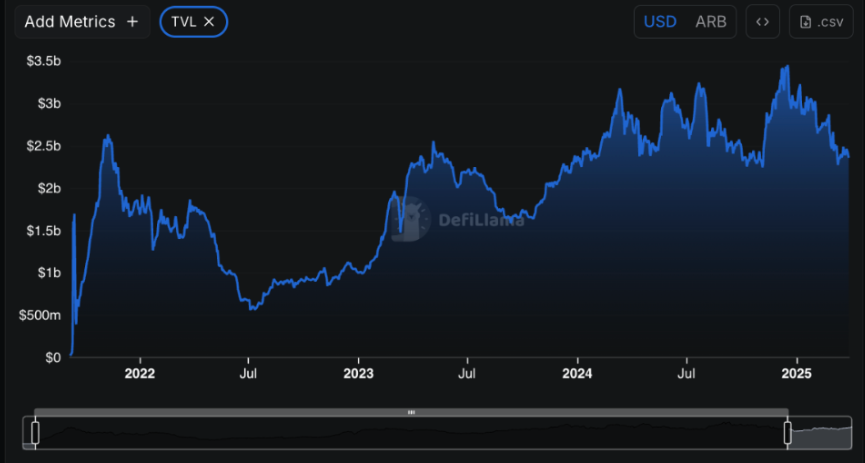Switch denomination to USD
Screen dimensions: 865x463
click(x=660, y=22)
